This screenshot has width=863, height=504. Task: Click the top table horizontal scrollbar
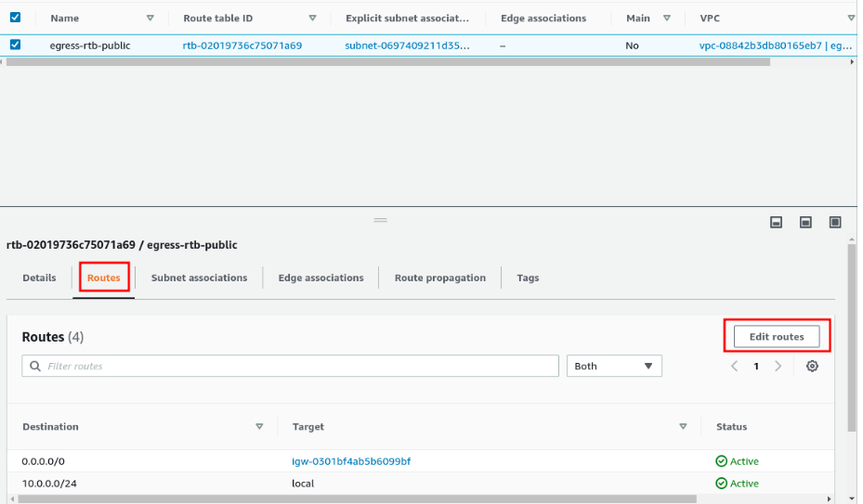pos(388,61)
